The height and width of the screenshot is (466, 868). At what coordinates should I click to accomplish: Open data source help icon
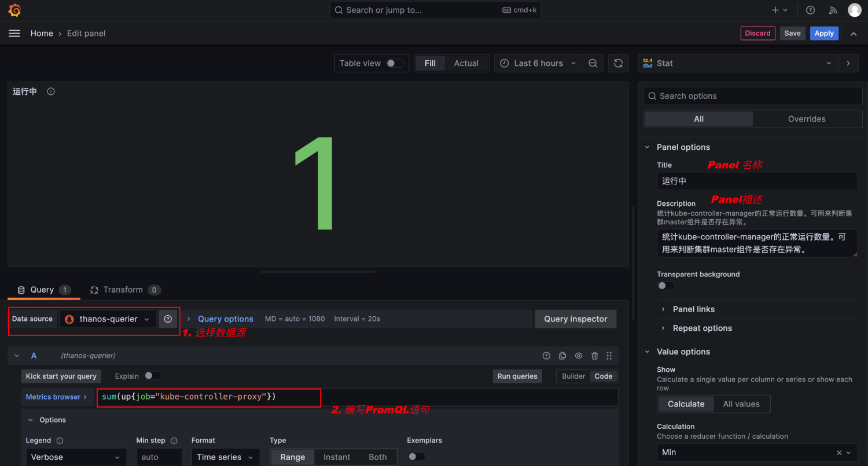click(x=168, y=319)
